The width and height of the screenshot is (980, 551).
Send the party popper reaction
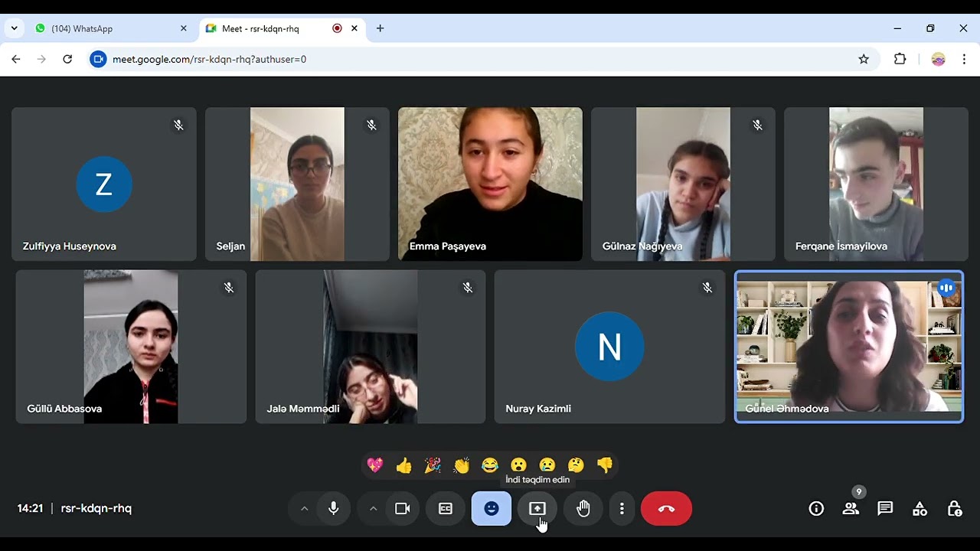(433, 465)
